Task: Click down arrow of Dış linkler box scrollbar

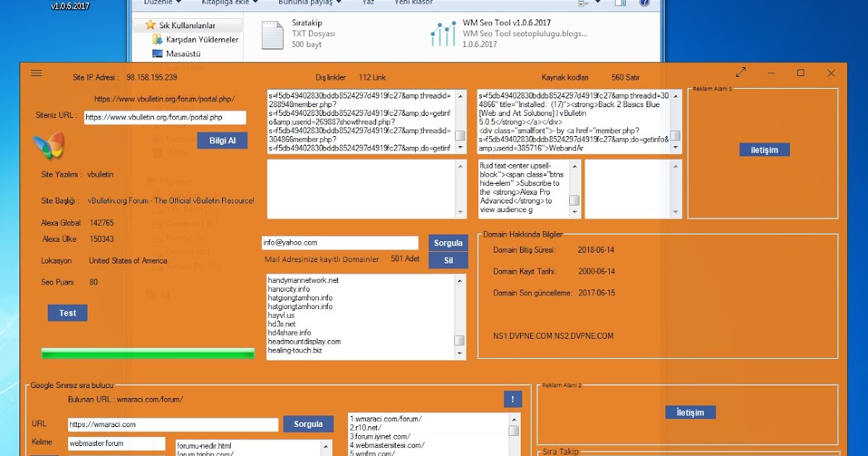Action: [x=460, y=148]
